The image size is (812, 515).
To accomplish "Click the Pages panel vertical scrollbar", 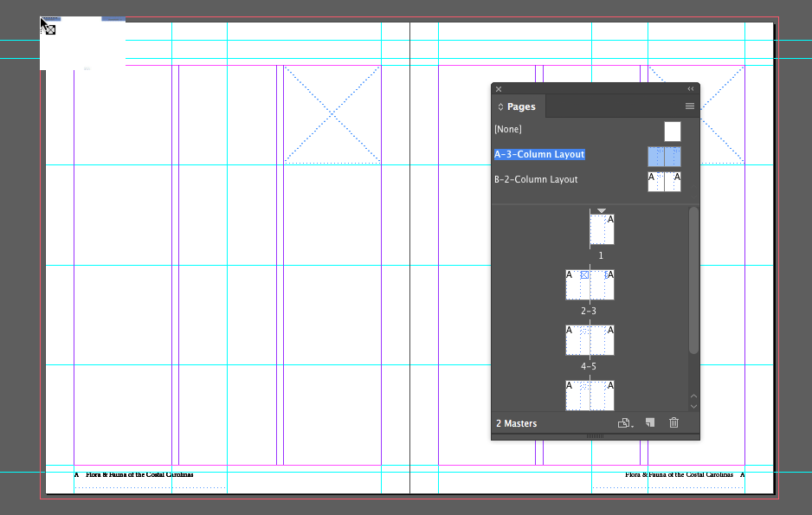I will point(693,280).
